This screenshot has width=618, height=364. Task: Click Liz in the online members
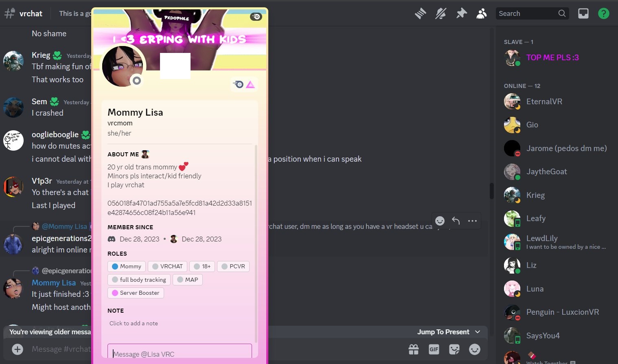(556, 265)
